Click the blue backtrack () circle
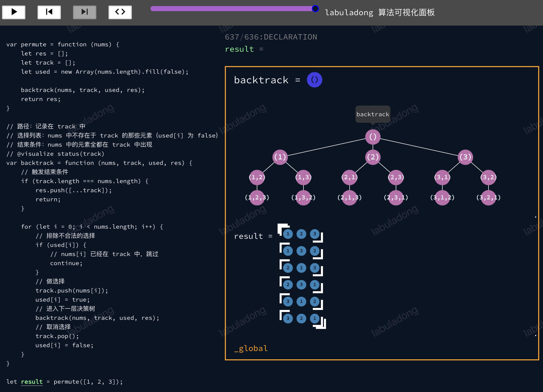Image resolution: width=543 pixels, height=392 pixels. coord(314,80)
